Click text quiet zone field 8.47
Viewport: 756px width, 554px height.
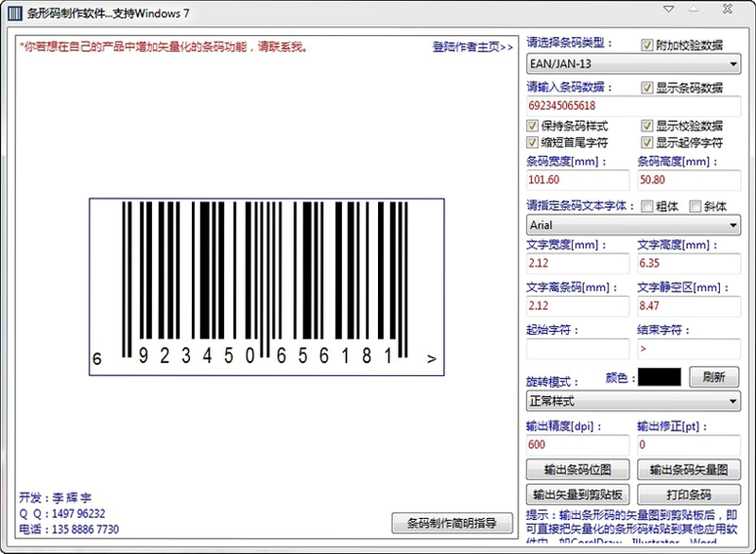(689, 305)
